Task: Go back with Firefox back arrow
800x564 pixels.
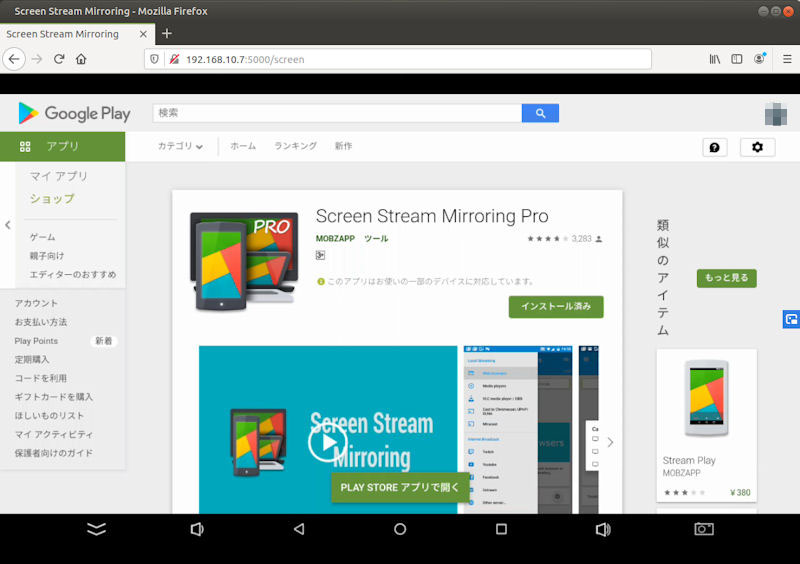Action: pyautogui.click(x=14, y=59)
